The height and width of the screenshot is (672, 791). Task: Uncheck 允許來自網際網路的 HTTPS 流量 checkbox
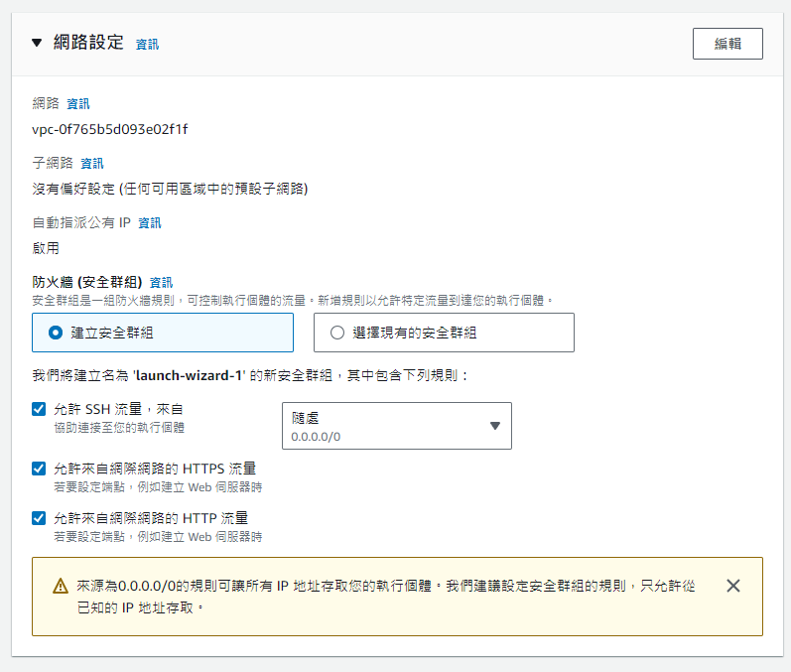pyautogui.click(x=39, y=469)
